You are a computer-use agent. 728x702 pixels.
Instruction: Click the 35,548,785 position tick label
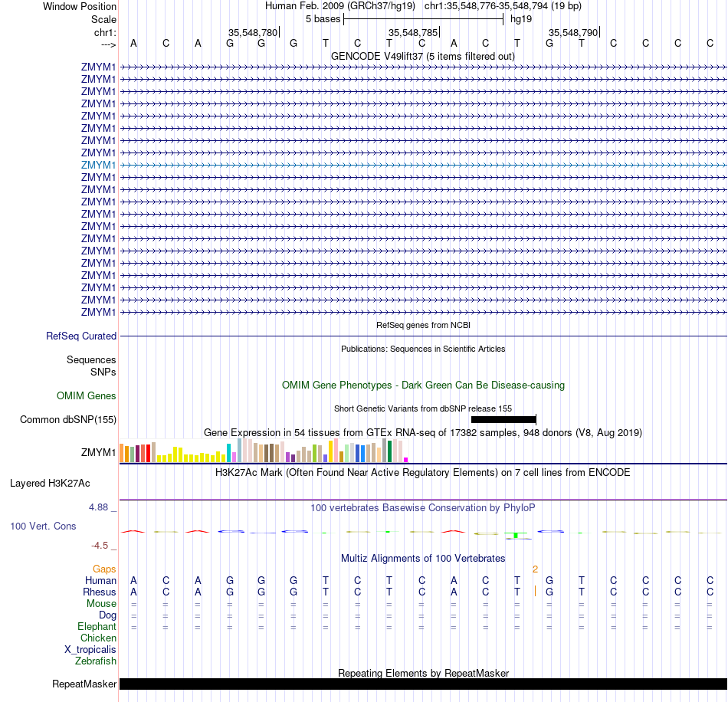click(x=413, y=32)
